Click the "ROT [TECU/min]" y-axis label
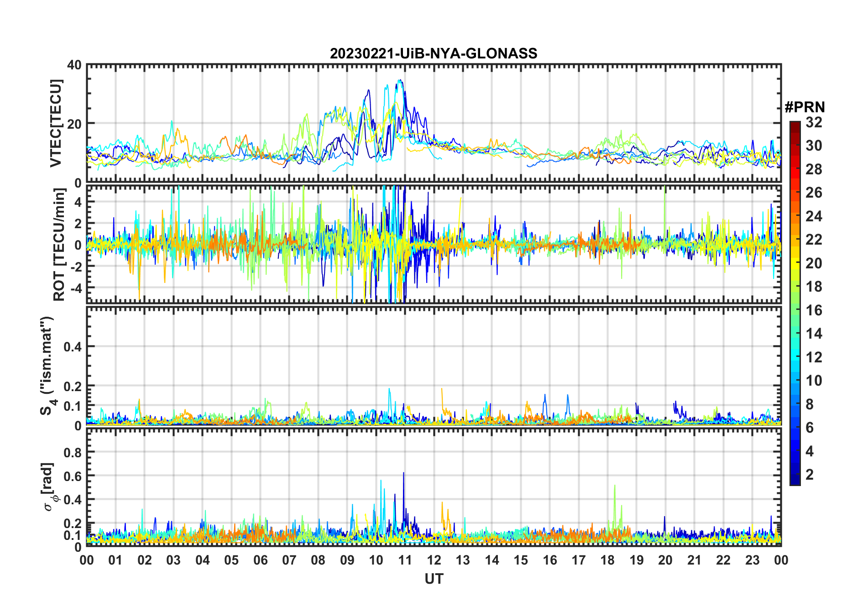868x607 pixels. click(x=59, y=245)
